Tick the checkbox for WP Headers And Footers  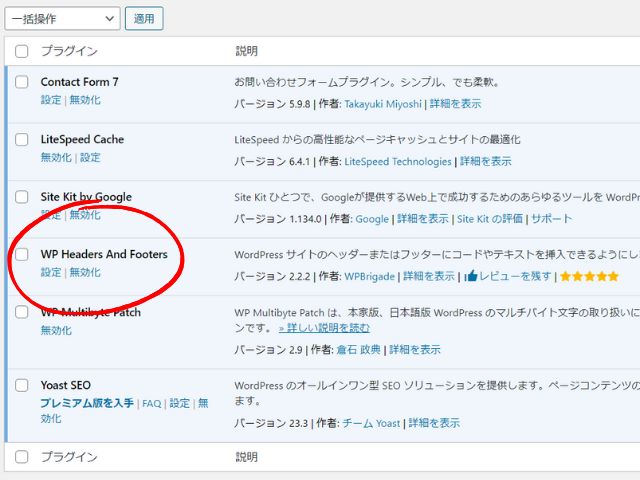(x=22, y=254)
